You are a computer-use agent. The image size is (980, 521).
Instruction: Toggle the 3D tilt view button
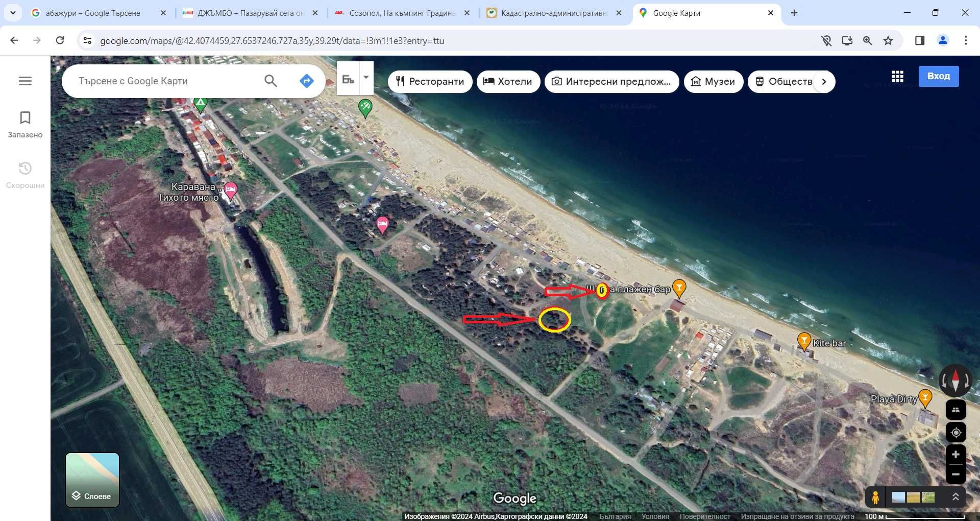(955, 410)
